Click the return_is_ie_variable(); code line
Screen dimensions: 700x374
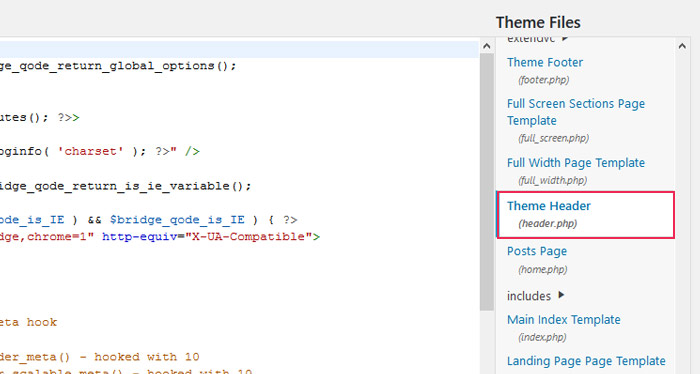pos(125,186)
